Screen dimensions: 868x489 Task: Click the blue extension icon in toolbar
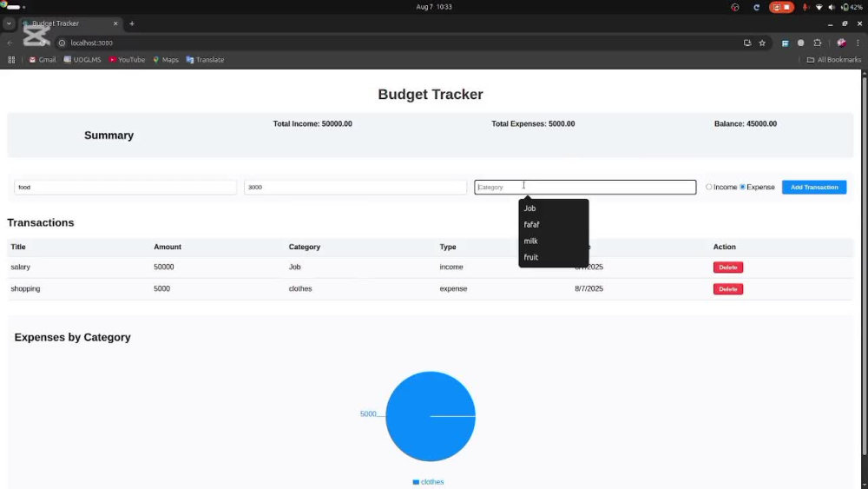coord(785,43)
